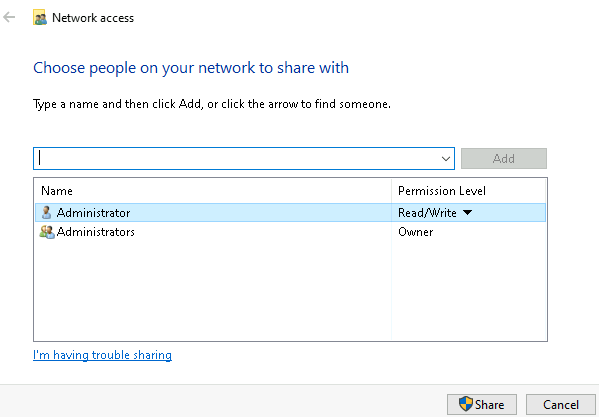599x417 pixels.
Task: Click the Name column header
Action: tap(212, 191)
